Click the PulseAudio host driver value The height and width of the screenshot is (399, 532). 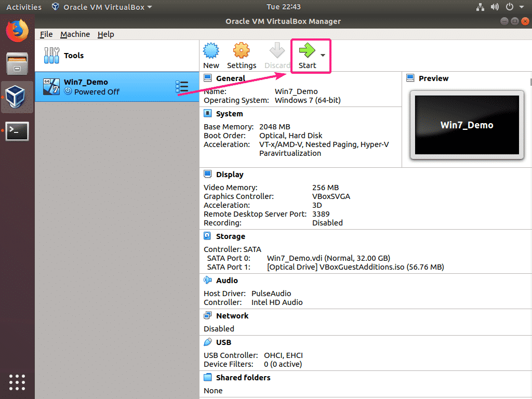click(x=271, y=294)
